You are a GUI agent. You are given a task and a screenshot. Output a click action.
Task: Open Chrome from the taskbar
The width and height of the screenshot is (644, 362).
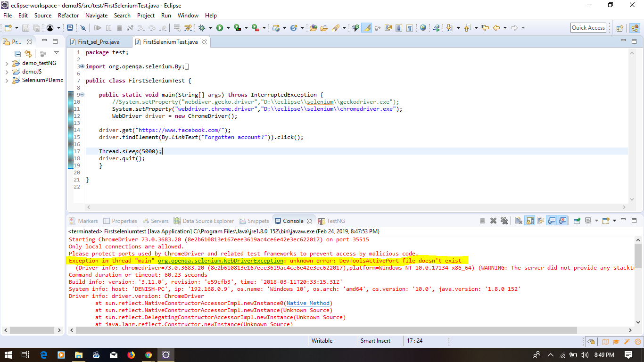click(149, 355)
